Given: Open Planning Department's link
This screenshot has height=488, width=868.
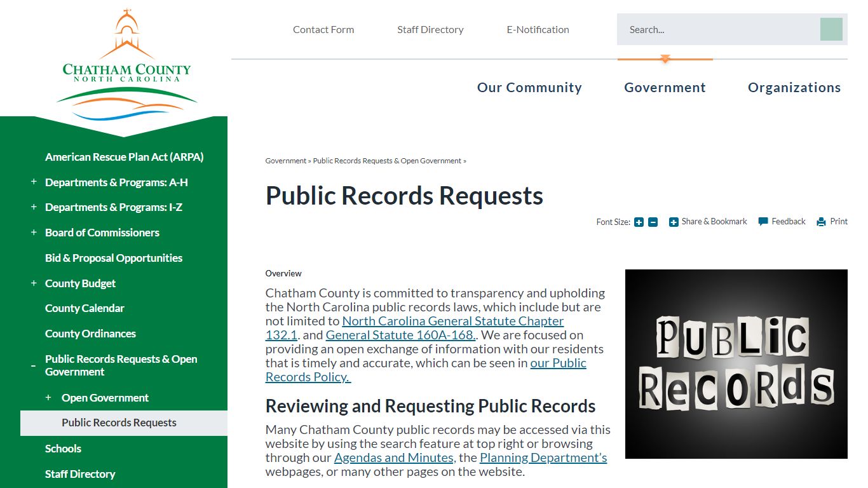Looking at the screenshot, I should point(543,457).
